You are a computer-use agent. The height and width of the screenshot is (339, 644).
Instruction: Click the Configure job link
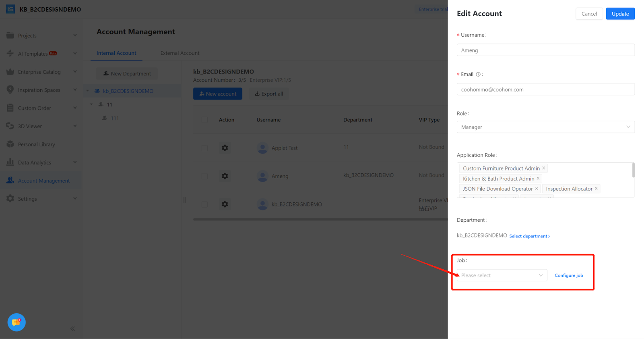coord(569,276)
